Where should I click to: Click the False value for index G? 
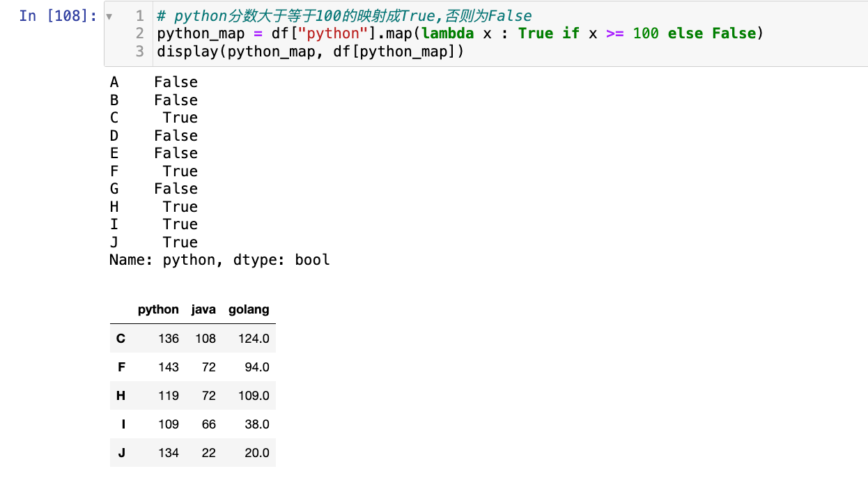176,189
